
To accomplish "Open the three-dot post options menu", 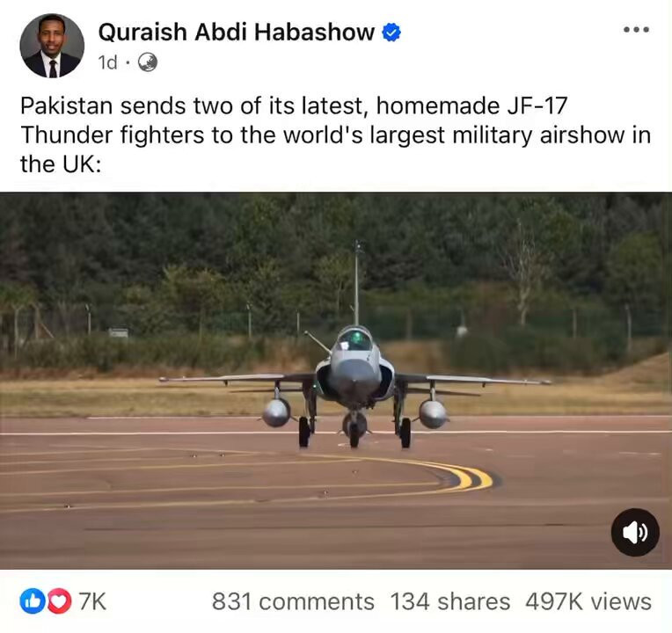I will point(637,30).
